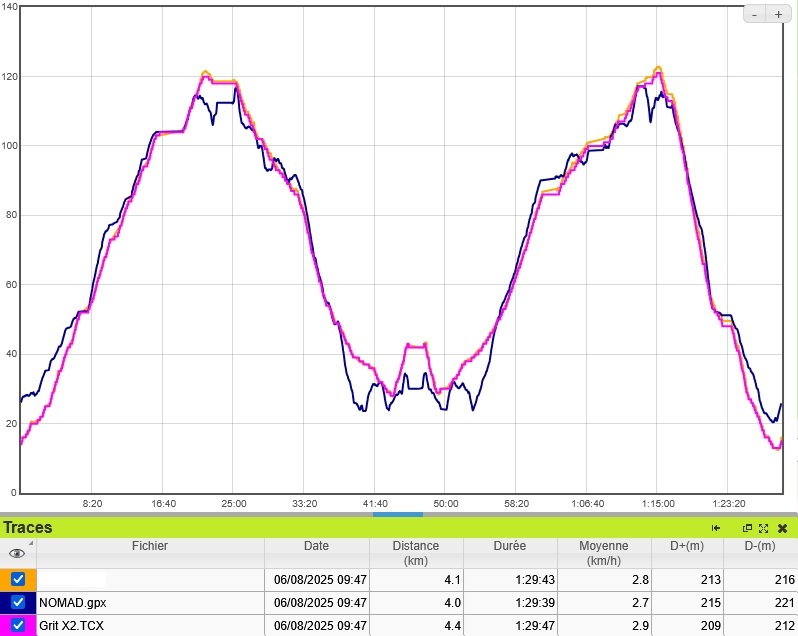This screenshot has width=798, height=636.
Task: Detach the Traces panel into separate window
Action: (747, 528)
